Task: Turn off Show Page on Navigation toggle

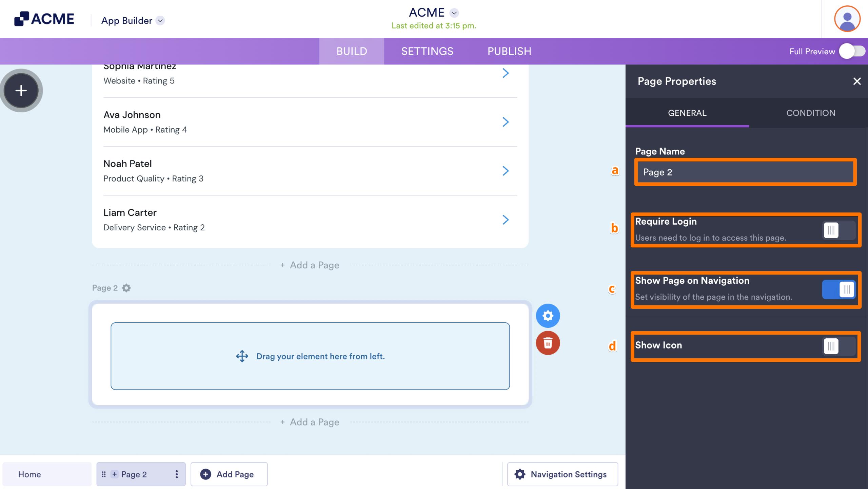Action: click(x=839, y=289)
